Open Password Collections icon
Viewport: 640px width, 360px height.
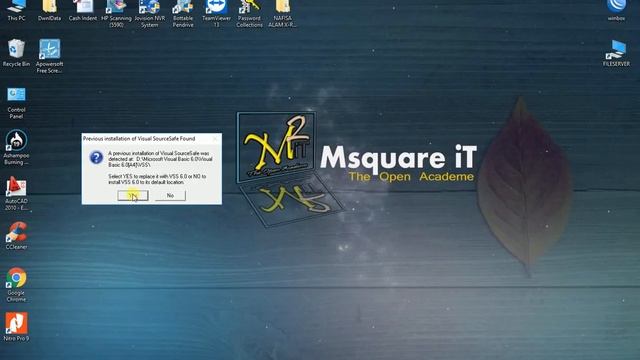tap(249, 13)
